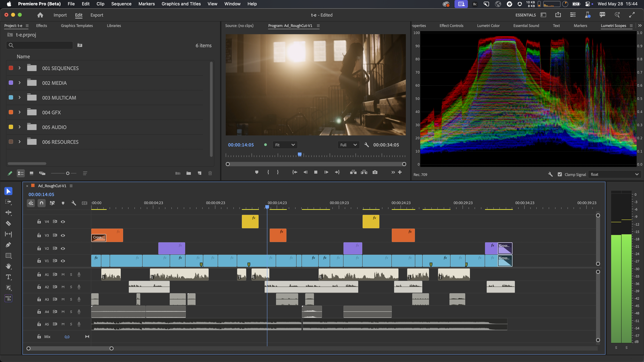Image resolution: width=644 pixels, height=362 pixels.
Task: Expand the 006 RESOURCES bin
Action: pyautogui.click(x=19, y=142)
